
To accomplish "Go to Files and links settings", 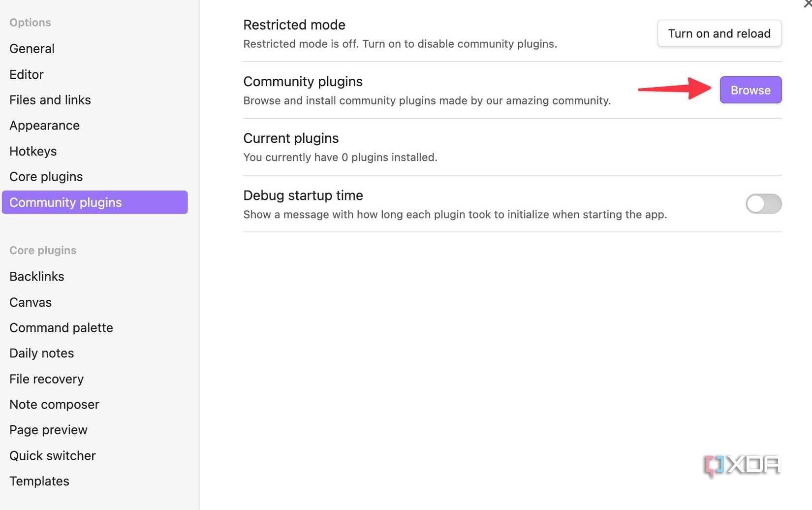I will [50, 100].
